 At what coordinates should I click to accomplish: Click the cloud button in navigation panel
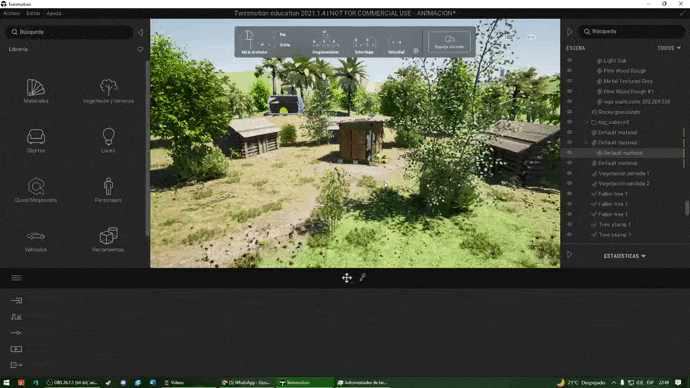click(449, 42)
